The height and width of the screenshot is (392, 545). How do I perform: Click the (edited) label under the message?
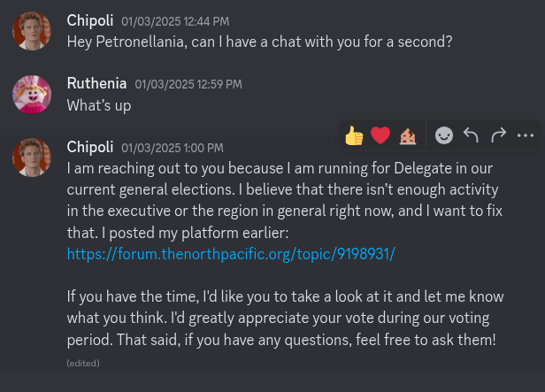pos(83,363)
